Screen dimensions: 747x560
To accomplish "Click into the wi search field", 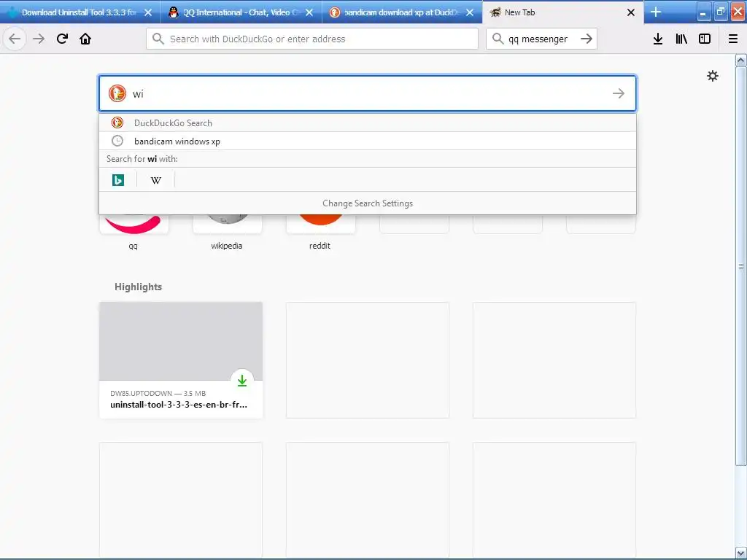I will 368,93.
